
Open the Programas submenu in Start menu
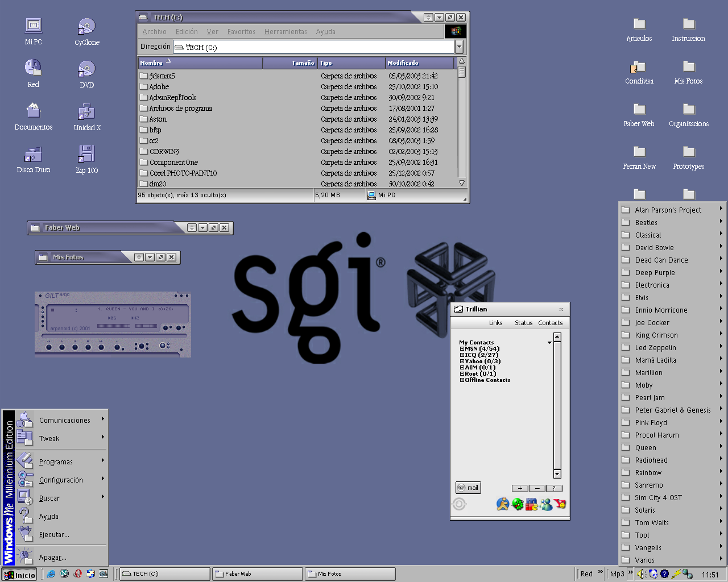click(61, 462)
